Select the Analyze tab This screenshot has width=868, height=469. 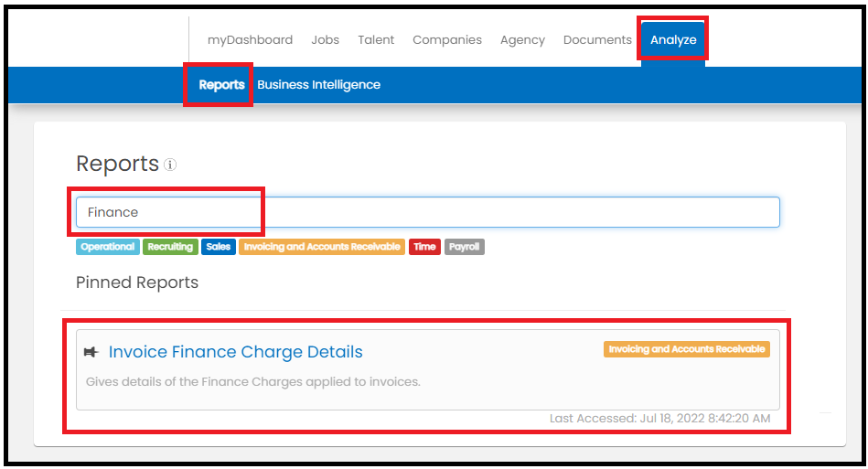click(x=673, y=40)
